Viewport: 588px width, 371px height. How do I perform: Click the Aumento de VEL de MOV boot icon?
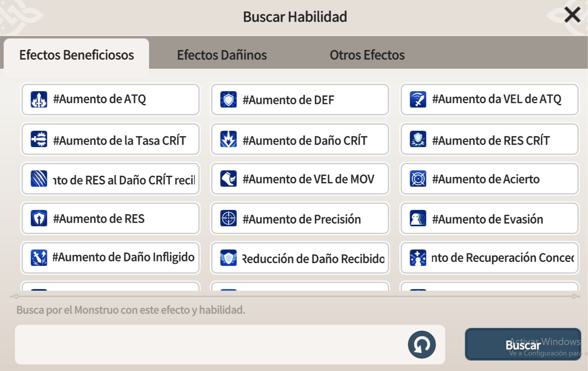click(x=228, y=179)
